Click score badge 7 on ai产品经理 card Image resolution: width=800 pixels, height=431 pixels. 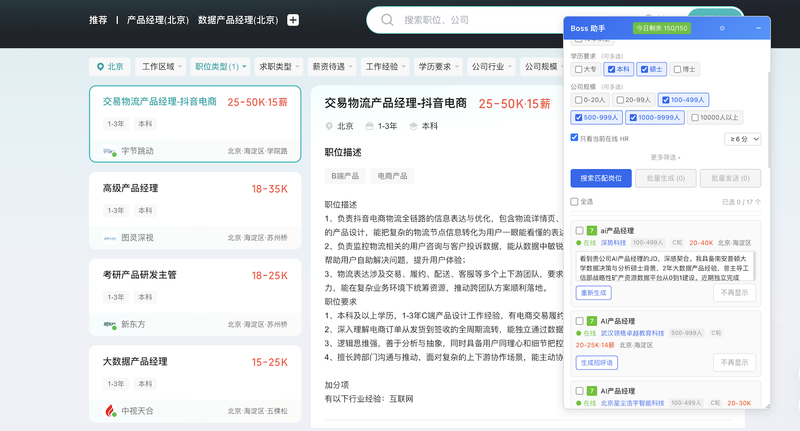(591, 231)
